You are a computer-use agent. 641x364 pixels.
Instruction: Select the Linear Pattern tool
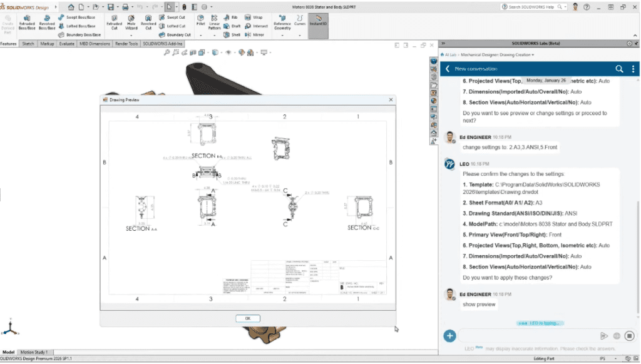point(214,23)
